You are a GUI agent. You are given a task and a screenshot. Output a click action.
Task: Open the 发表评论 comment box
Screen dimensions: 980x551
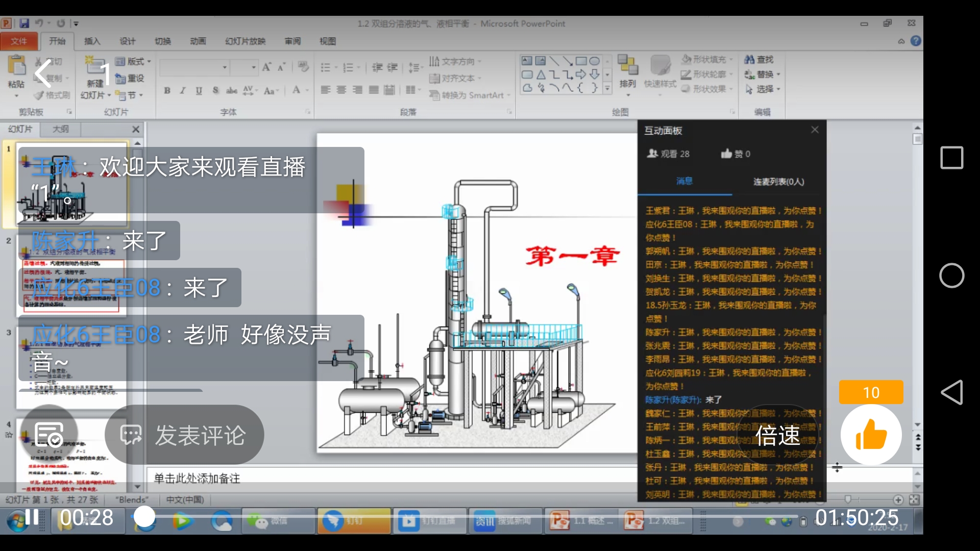point(184,435)
